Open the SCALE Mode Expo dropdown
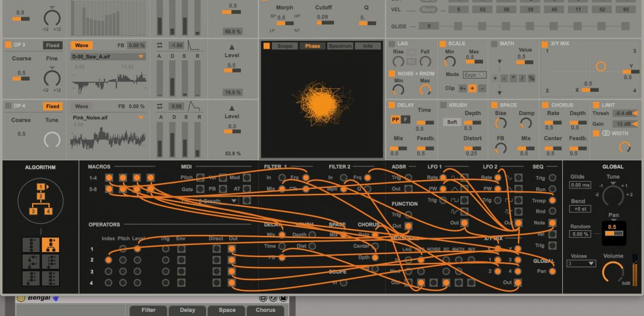The height and width of the screenshot is (316, 644). [475, 75]
